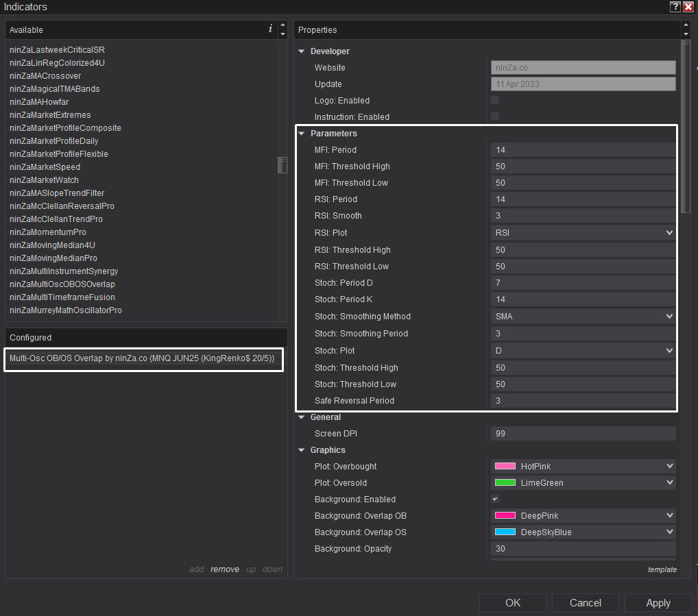Click the MFI: Period input field
698x616 pixels.
point(583,150)
